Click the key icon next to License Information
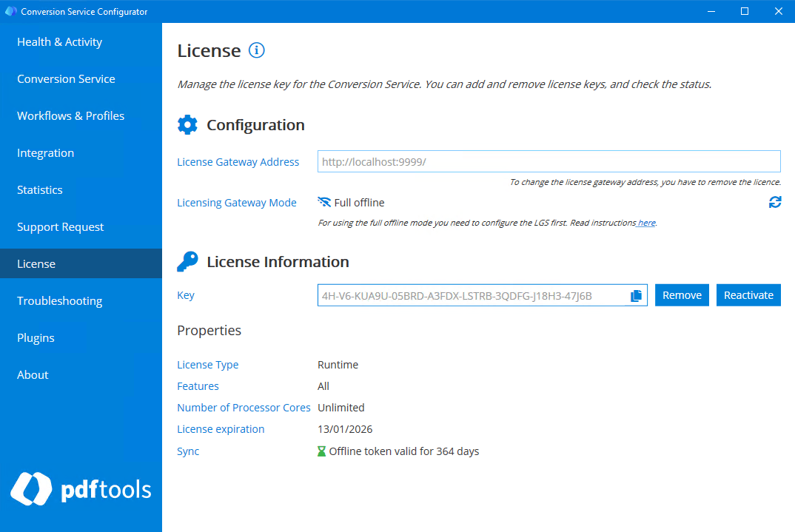795x532 pixels. tap(187, 261)
